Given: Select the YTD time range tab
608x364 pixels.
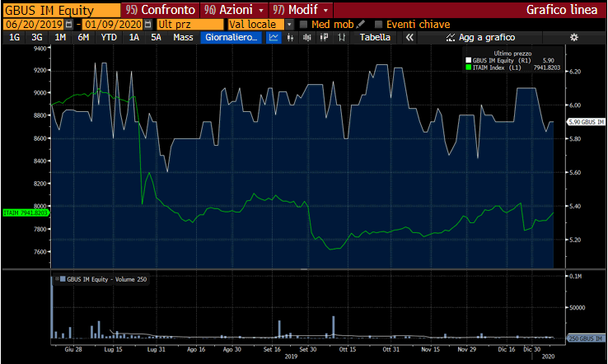Looking at the screenshot, I should pos(108,38).
